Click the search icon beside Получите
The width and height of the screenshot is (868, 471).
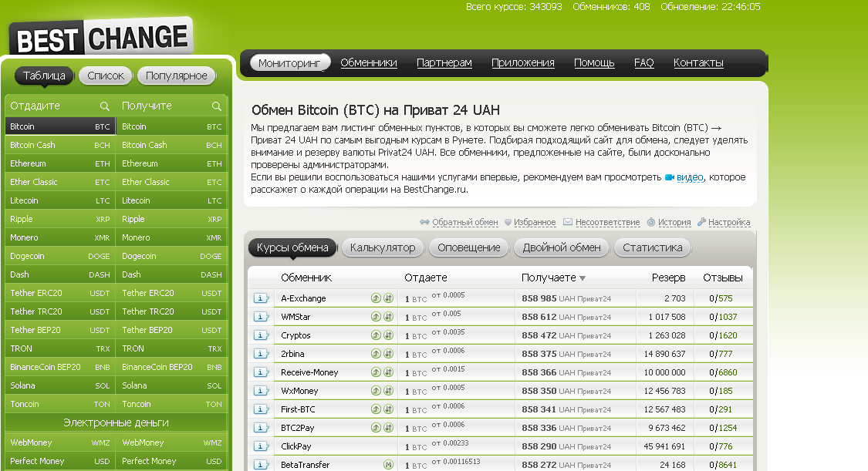click(x=217, y=106)
